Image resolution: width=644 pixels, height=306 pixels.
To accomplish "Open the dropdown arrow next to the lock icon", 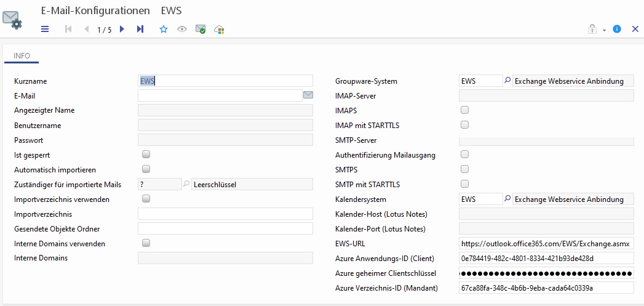I will (604, 30).
